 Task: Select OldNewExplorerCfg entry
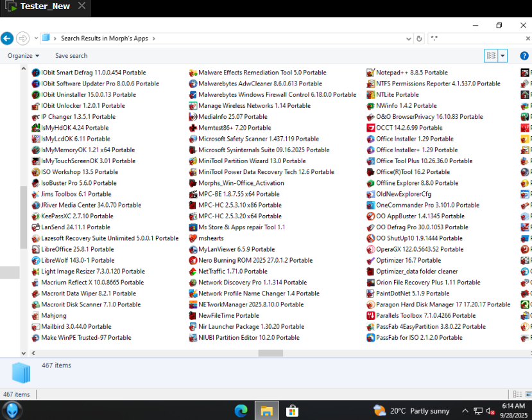[x=399, y=194]
